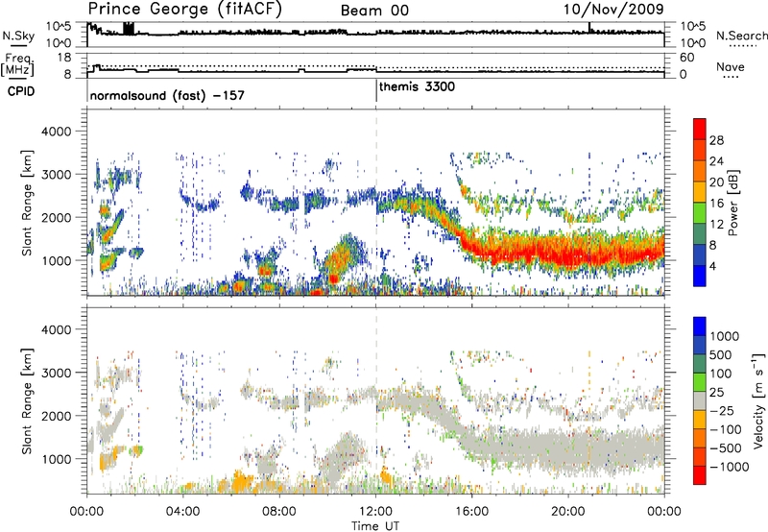Click the "N.Sky" legend label
This screenshot has width=768, height=532.
point(18,36)
